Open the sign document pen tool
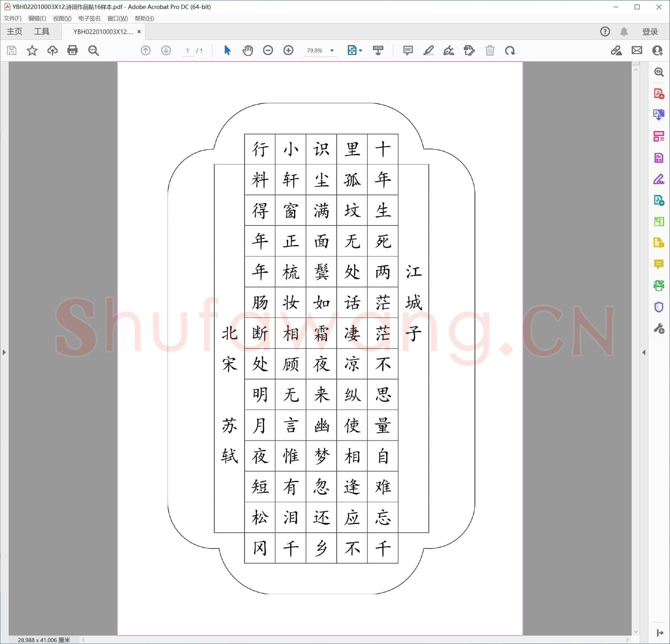670x644 pixels. coord(449,50)
